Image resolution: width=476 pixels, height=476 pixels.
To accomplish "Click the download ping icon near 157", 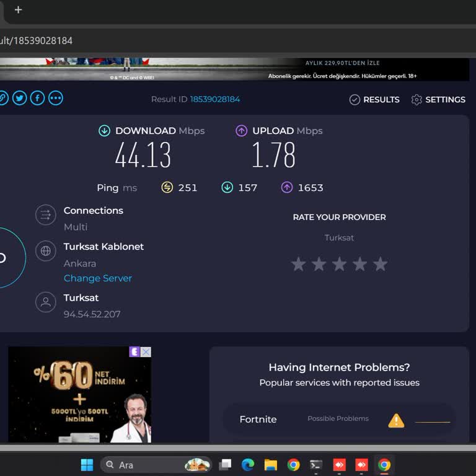I will pyautogui.click(x=227, y=187).
